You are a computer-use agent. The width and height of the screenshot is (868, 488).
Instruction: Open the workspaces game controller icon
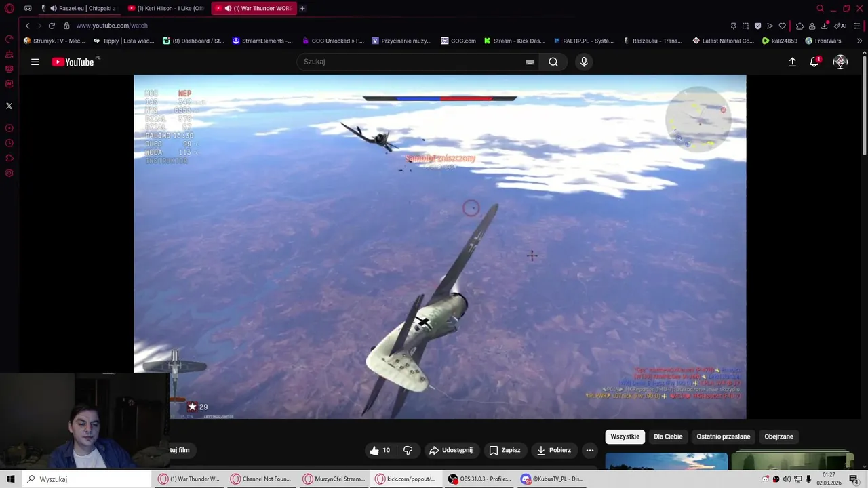(x=28, y=8)
